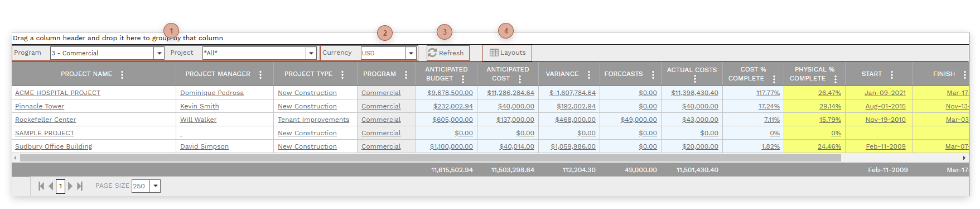The image size is (980, 209).
Task: Click project manager Dominique Pedrosa
Action: 212,93
